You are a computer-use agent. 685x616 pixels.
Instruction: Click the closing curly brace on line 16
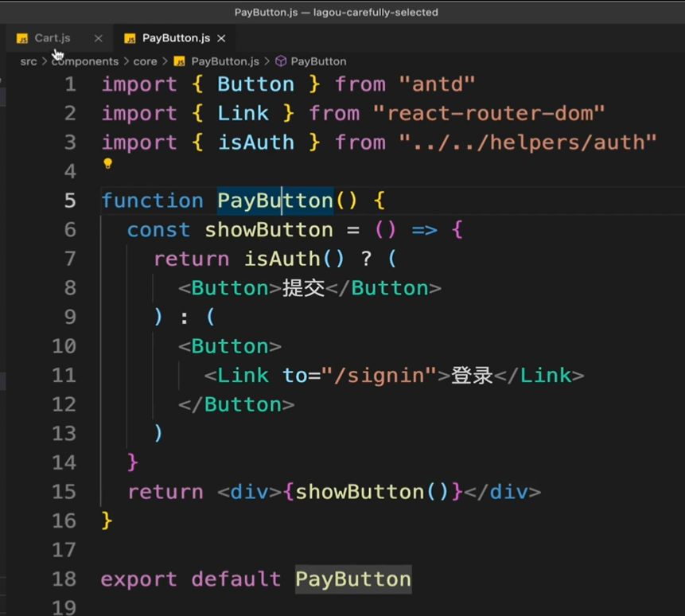click(107, 520)
